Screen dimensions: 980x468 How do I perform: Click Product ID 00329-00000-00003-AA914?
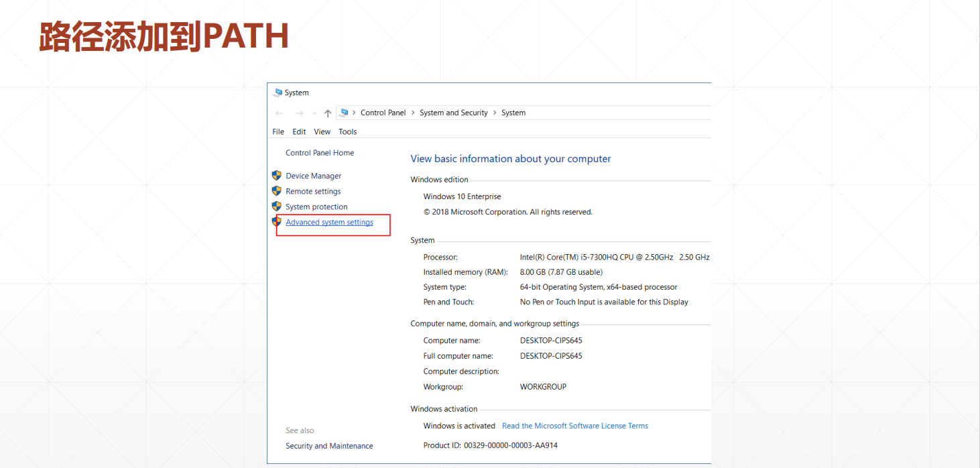click(490, 445)
